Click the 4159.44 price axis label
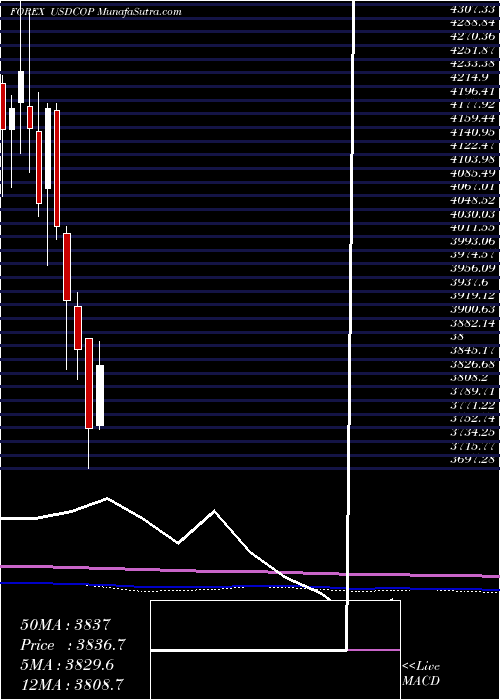Viewport: 500px width, 700px height. point(472,119)
